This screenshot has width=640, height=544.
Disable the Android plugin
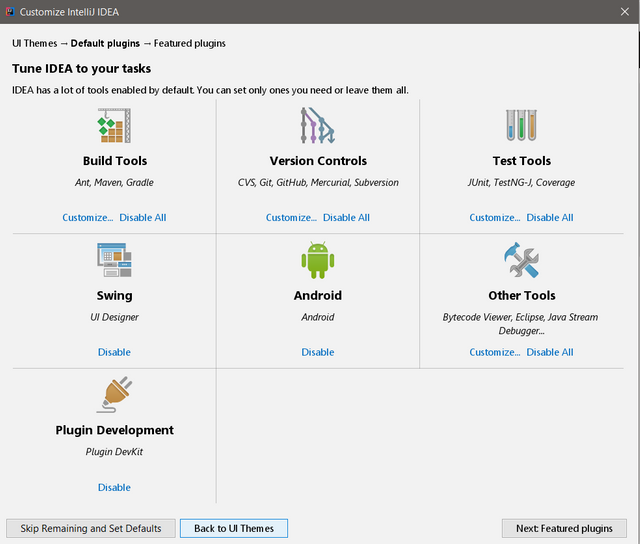(318, 352)
